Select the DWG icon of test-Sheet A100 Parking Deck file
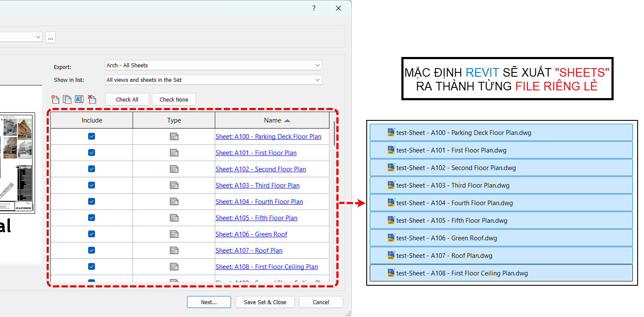The height and width of the screenshot is (317, 644). point(391,132)
